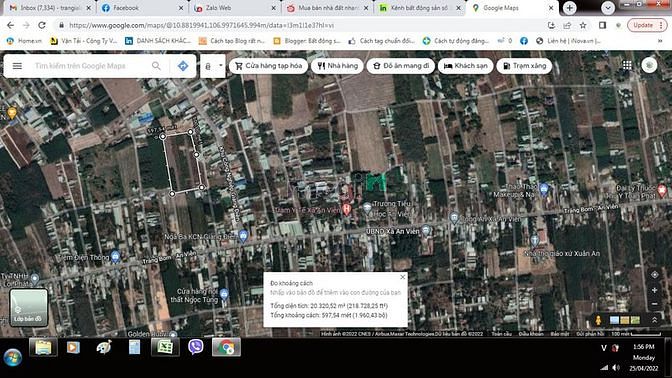Open the Vận Tải - Công Ty bookmark

click(84, 41)
